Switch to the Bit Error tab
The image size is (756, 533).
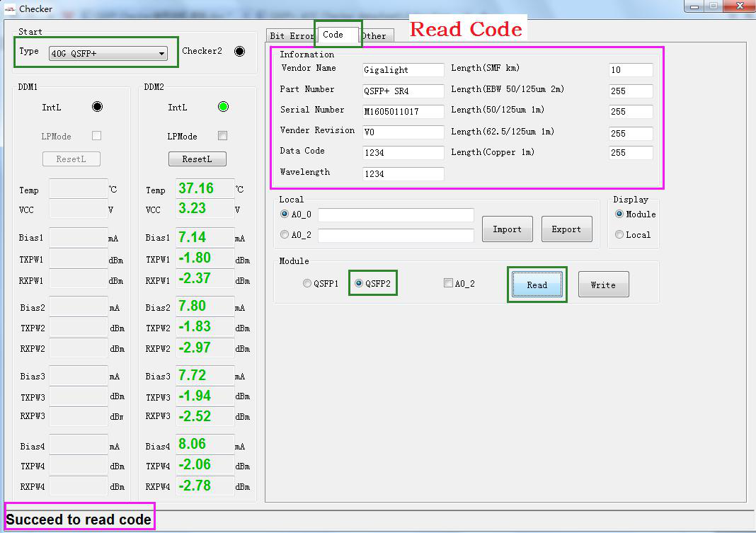click(292, 35)
